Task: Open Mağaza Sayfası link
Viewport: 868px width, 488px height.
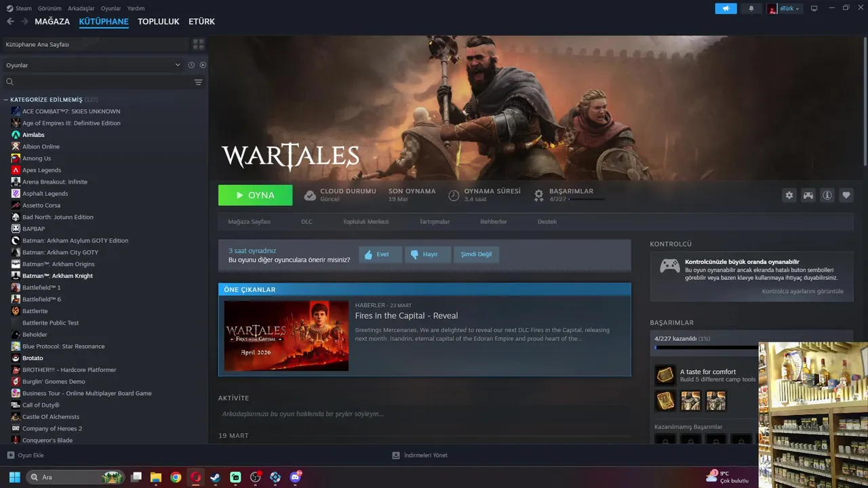Action: pyautogui.click(x=249, y=222)
